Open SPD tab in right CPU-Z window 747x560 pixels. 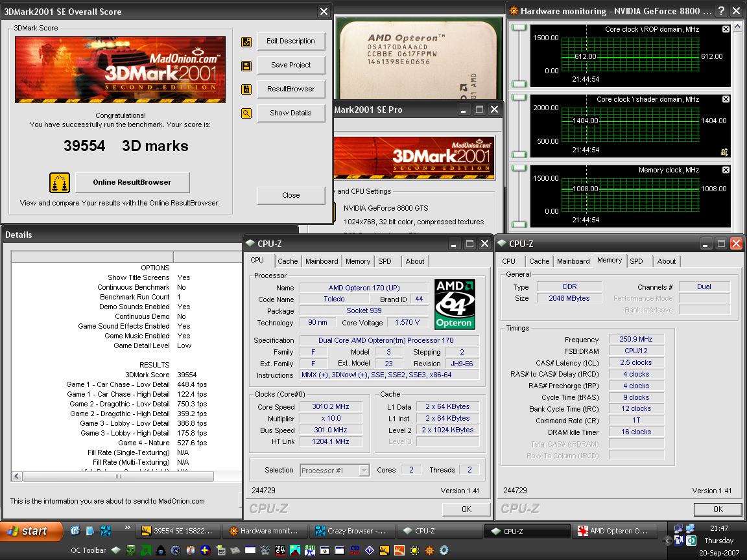[x=637, y=261]
